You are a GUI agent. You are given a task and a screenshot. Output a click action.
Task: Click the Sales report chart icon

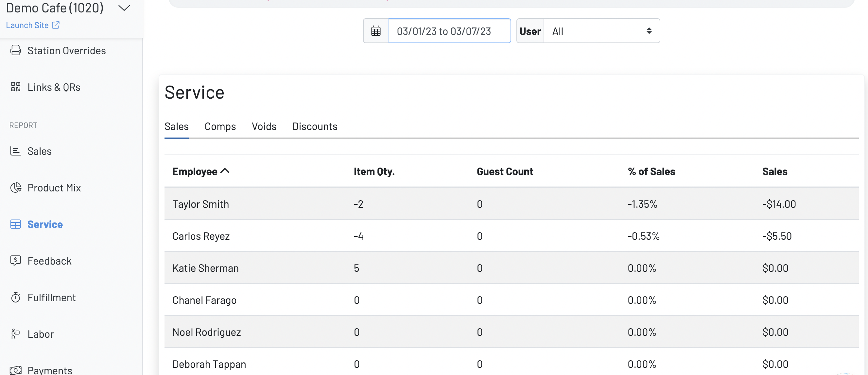point(15,151)
